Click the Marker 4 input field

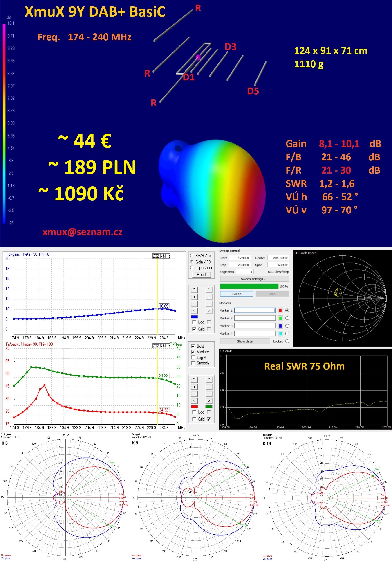click(255, 333)
